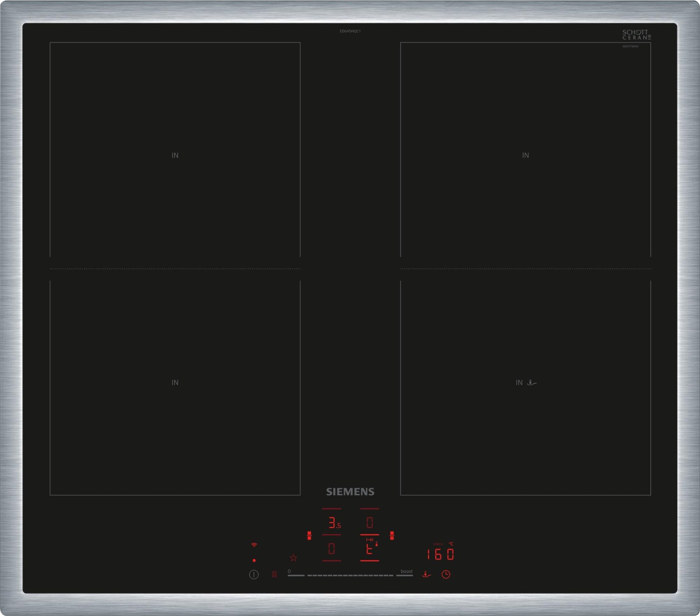
Task: Activate the frying sensor pan icon
Action: pyautogui.click(x=426, y=574)
